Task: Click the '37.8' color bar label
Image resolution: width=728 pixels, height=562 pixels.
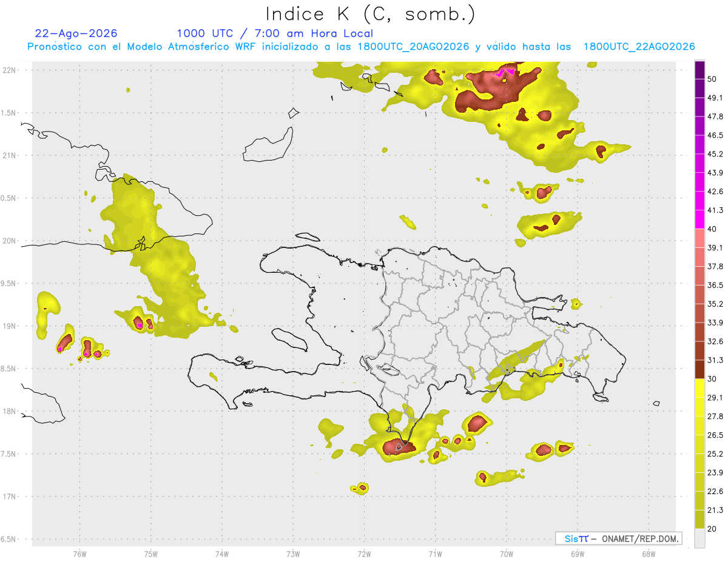Action: [x=715, y=266]
